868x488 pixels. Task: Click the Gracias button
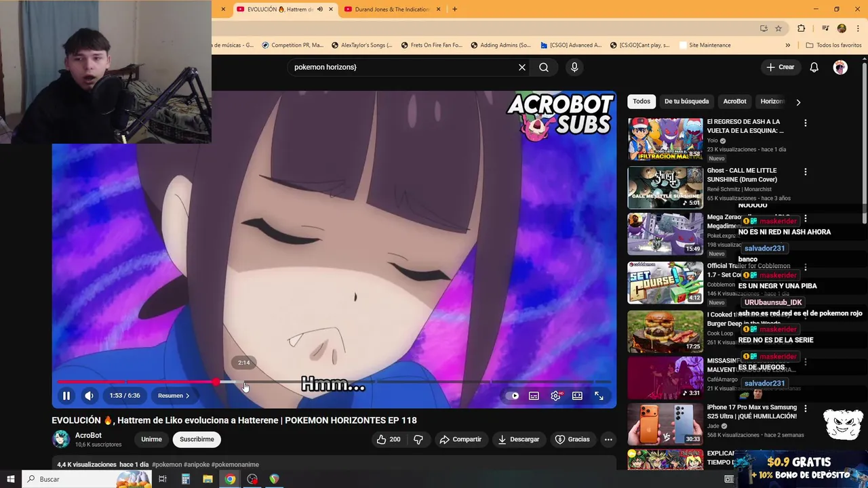[x=572, y=439]
